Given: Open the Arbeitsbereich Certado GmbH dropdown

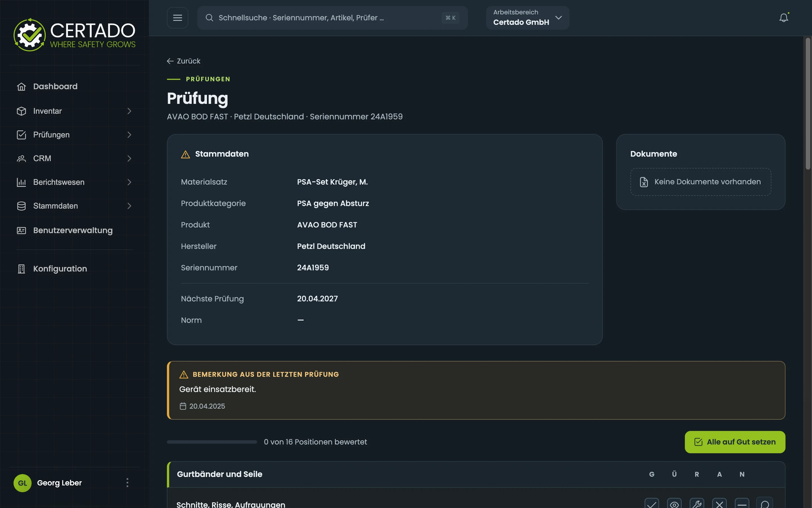Looking at the screenshot, I should point(528,18).
